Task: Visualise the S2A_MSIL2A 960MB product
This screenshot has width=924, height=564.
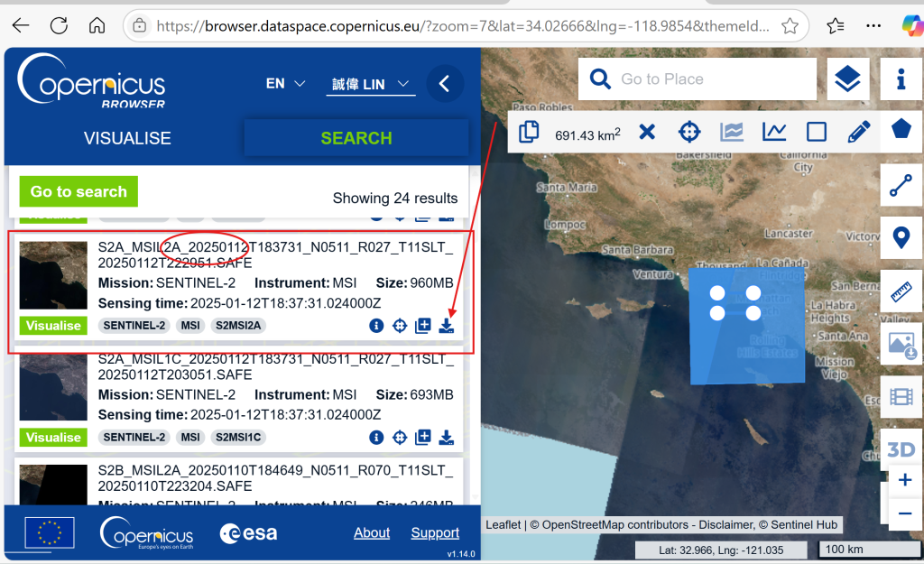Action: (53, 326)
